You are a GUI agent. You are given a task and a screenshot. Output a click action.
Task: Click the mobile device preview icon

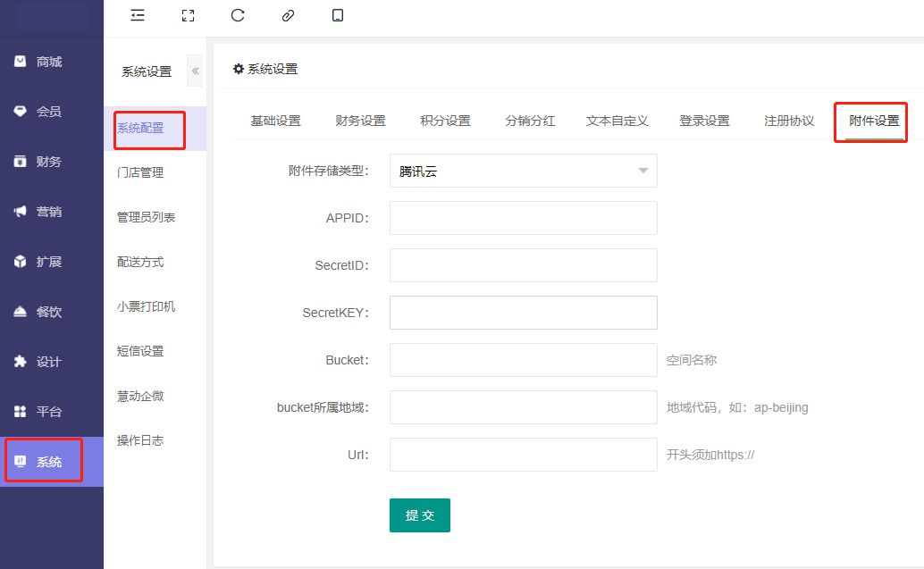[x=338, y=15]
